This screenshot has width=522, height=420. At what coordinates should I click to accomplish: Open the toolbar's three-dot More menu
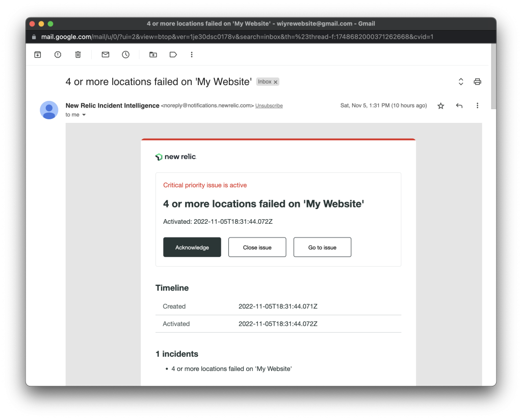(x=192, y=55)
